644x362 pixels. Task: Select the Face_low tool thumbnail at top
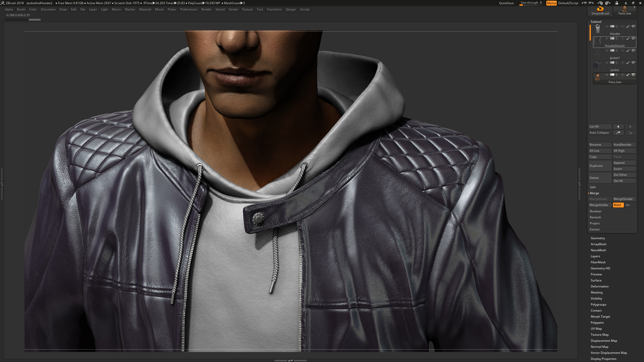point(625,10)
